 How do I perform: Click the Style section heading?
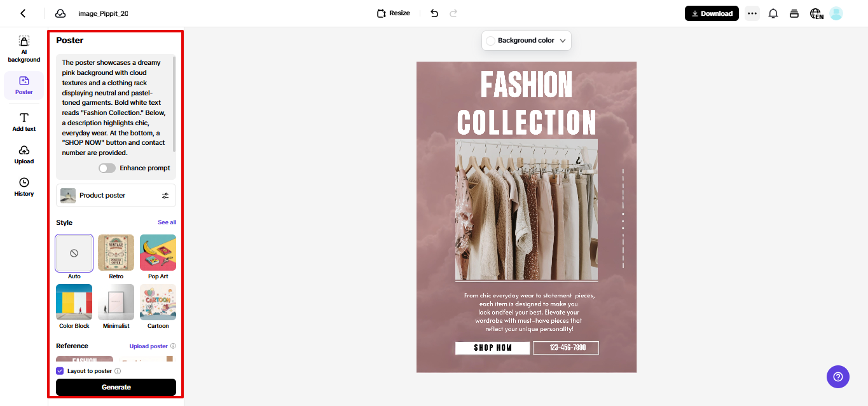(x=64, y=222)
